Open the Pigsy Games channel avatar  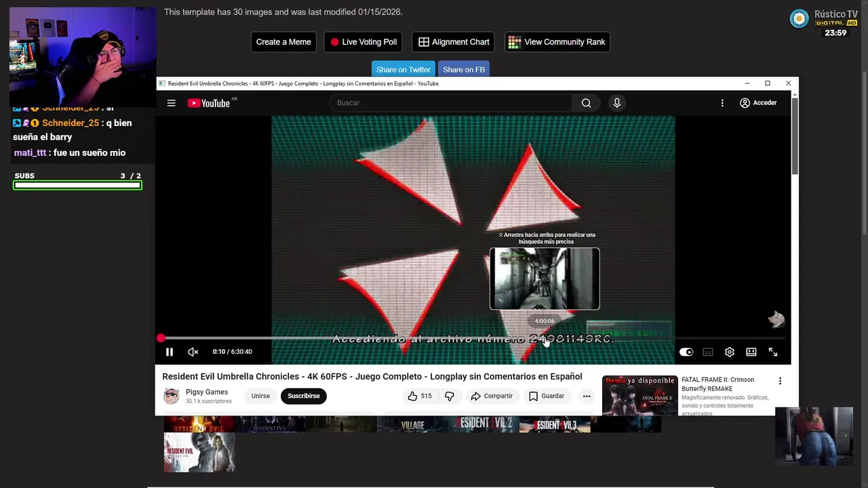172,396
